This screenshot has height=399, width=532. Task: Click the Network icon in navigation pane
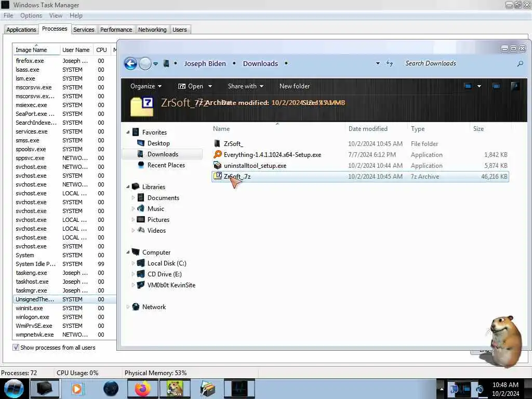click(x=136, y=307)
